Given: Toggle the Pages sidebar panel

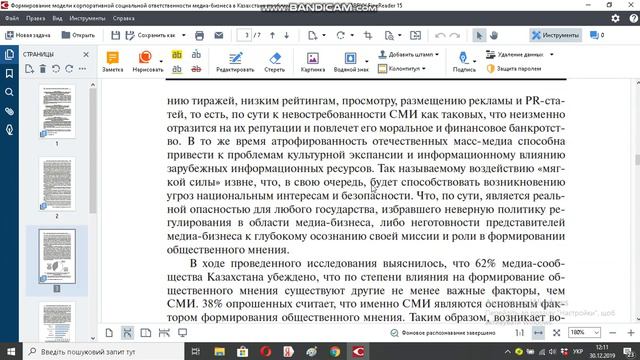Looking at the screenshot, I should click(x=9, y=54).
